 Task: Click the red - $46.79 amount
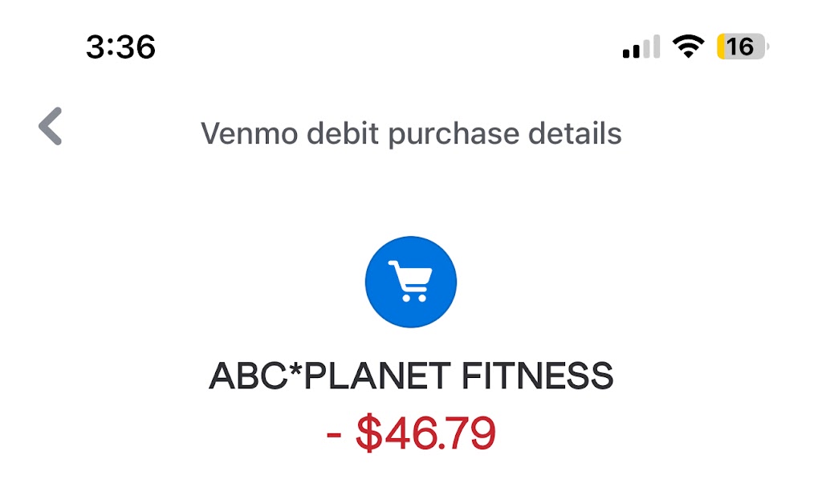coord(411,433)
